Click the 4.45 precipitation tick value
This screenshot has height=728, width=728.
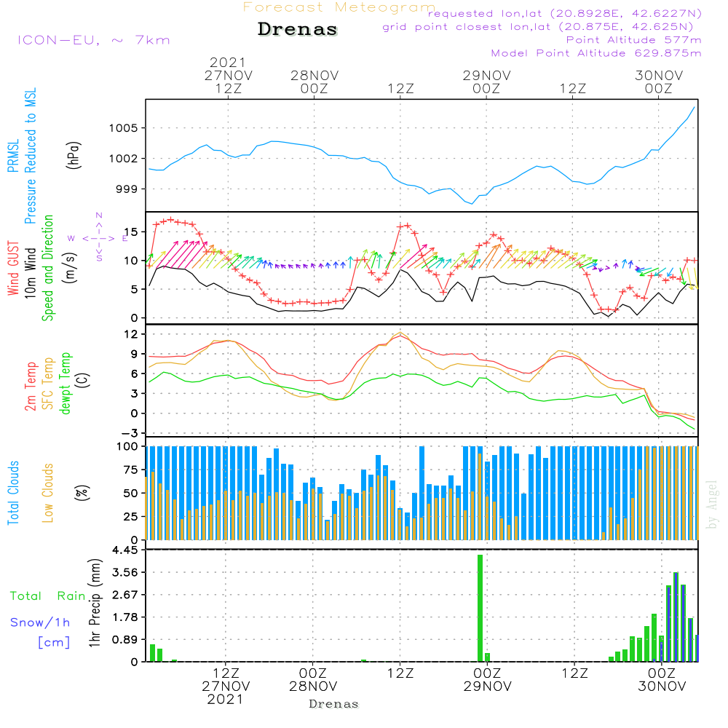(x=125, y=550)
